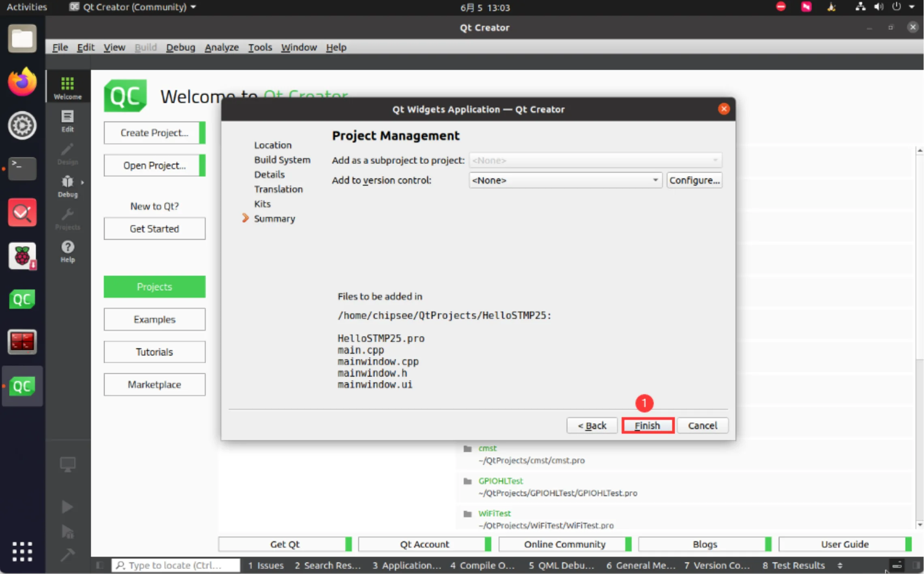Select the Tutorials button
The height and width of the screenshot is (574, 924).
pyautogui.click(x=154, y=352)
